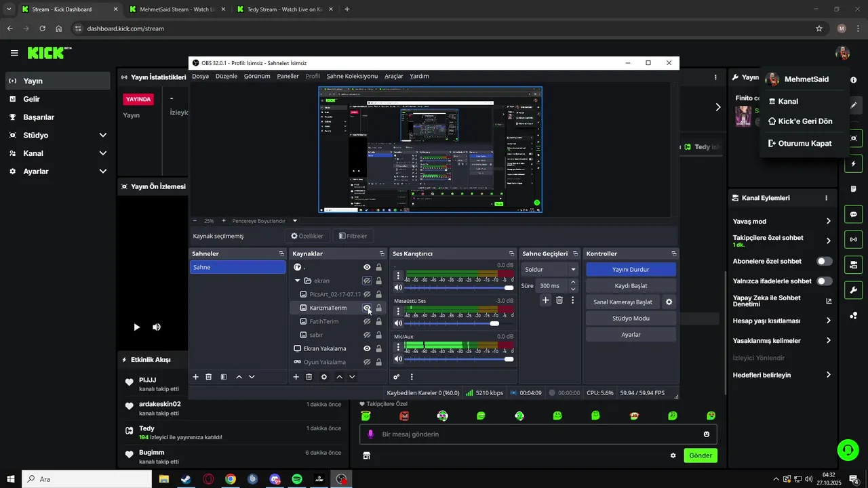Click the Bir mesaj gönderin input
This screenshot has height=488, width=868.
click(538, 434)
